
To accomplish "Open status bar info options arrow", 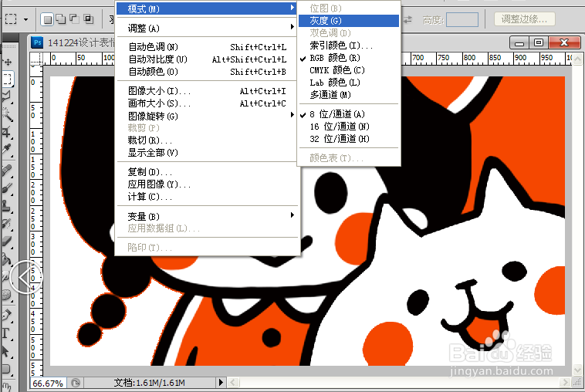I will [x=221, y=382].
